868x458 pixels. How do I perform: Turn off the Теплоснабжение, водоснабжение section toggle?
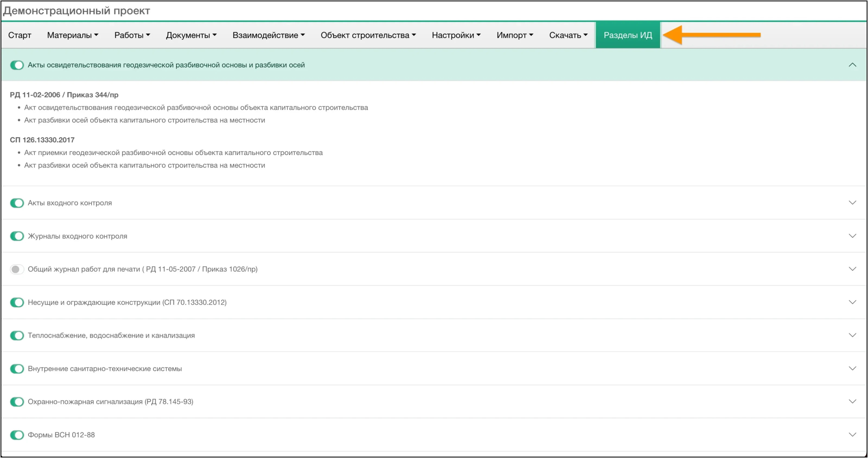click(x=17, y=335)
